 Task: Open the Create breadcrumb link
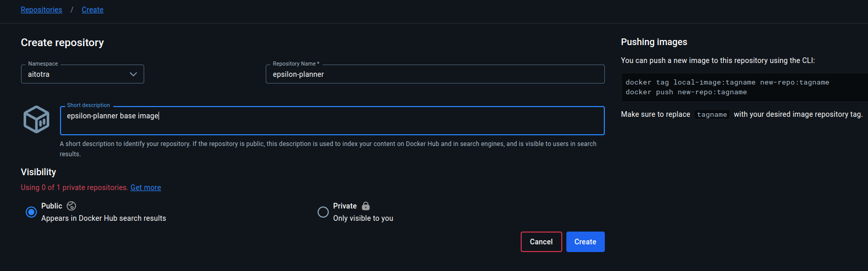[92, 10]
